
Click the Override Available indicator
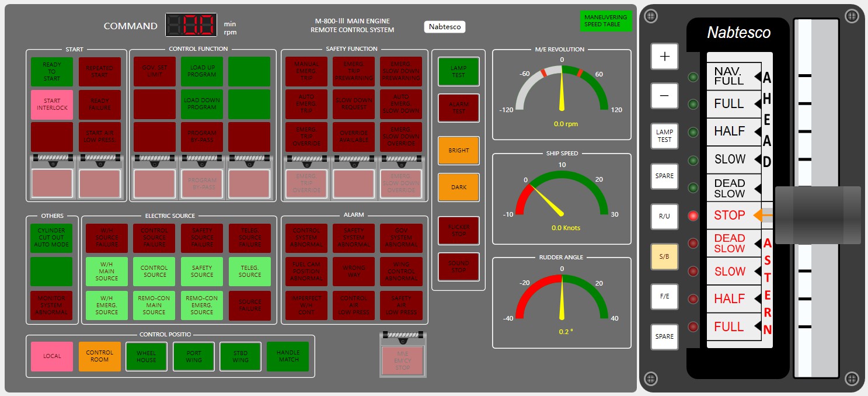[x=354, y=137]
